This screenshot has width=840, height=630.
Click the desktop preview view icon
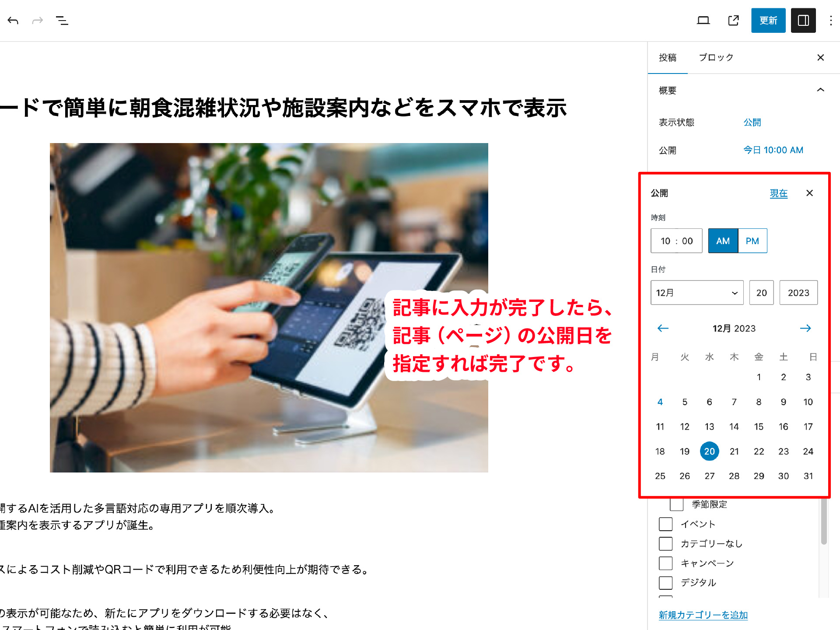point(703,21)
